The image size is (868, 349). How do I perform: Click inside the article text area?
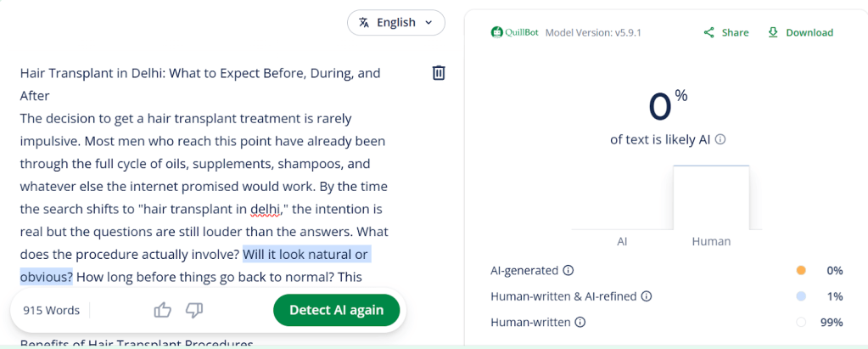tap(204, 163)
